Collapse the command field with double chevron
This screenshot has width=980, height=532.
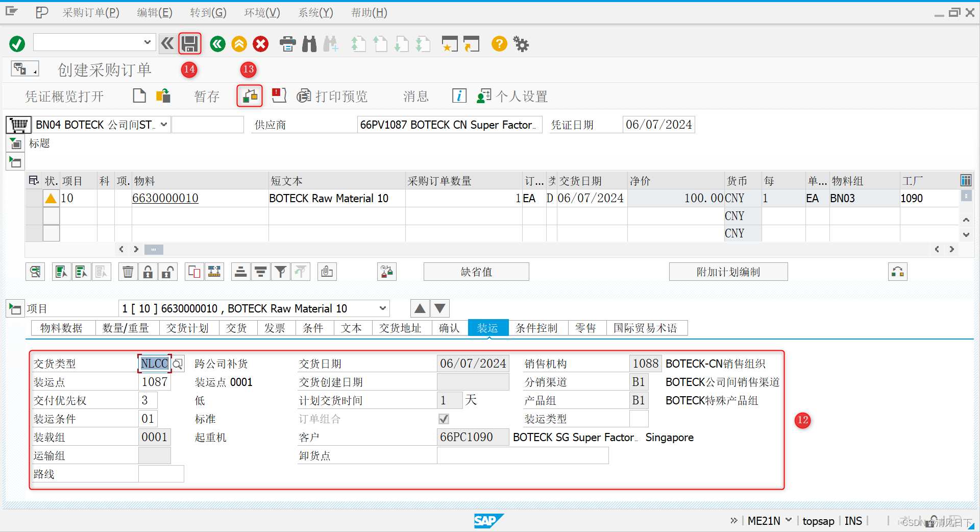(167, 43)
